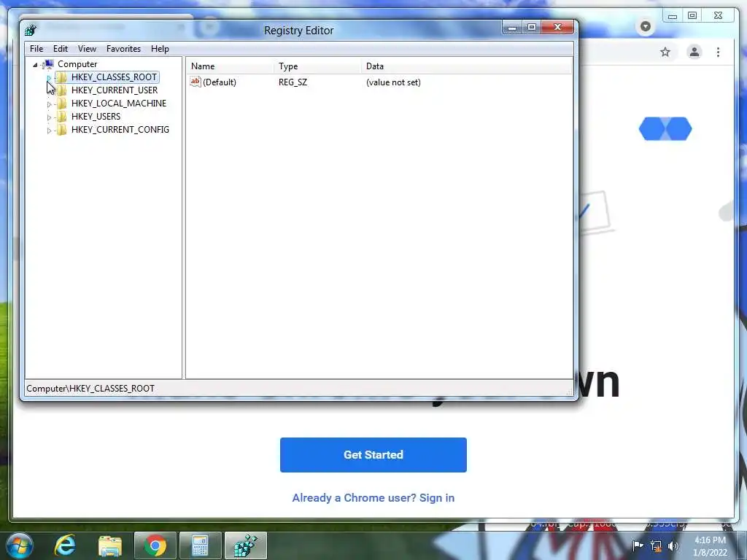Viewport: 747px width, 560px height.
Task: Select HKEY_USERS in the tree
Action: tap(96, 116)
